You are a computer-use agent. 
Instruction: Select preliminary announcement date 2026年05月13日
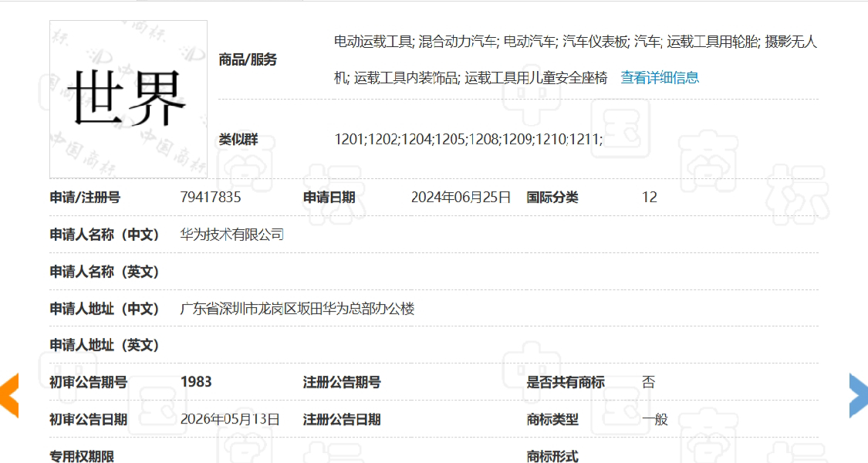tap(230, 419)
